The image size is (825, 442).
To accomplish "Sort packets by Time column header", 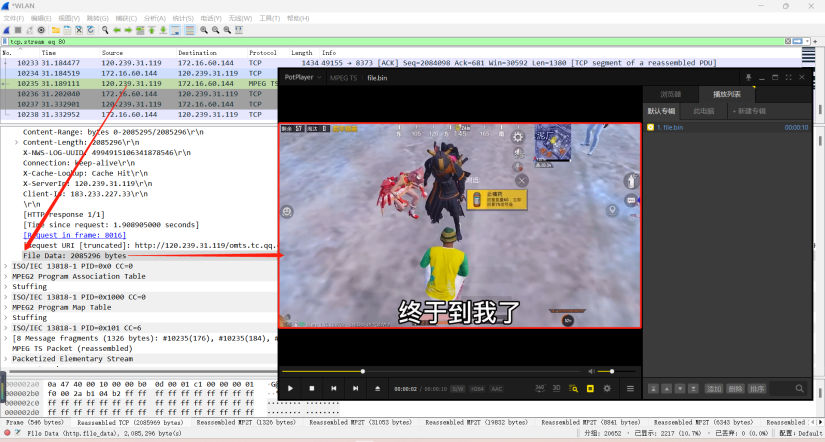I will tap(69, 53).
